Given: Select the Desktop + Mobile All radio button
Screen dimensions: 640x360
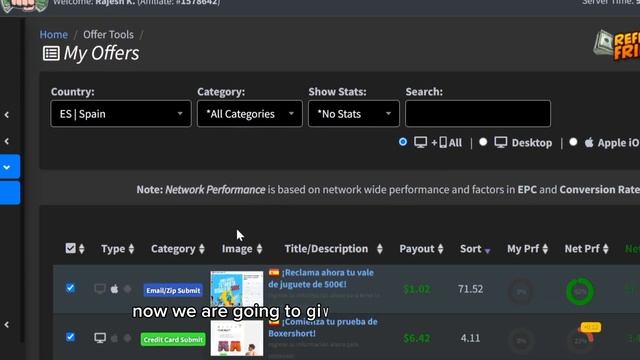Looking at the screenshot, I should (x=403, y=142).
